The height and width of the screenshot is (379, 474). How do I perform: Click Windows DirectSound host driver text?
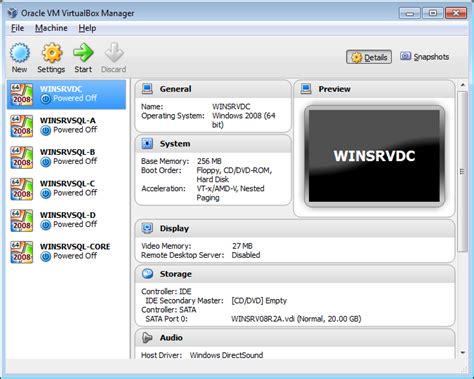pos(226,355)
